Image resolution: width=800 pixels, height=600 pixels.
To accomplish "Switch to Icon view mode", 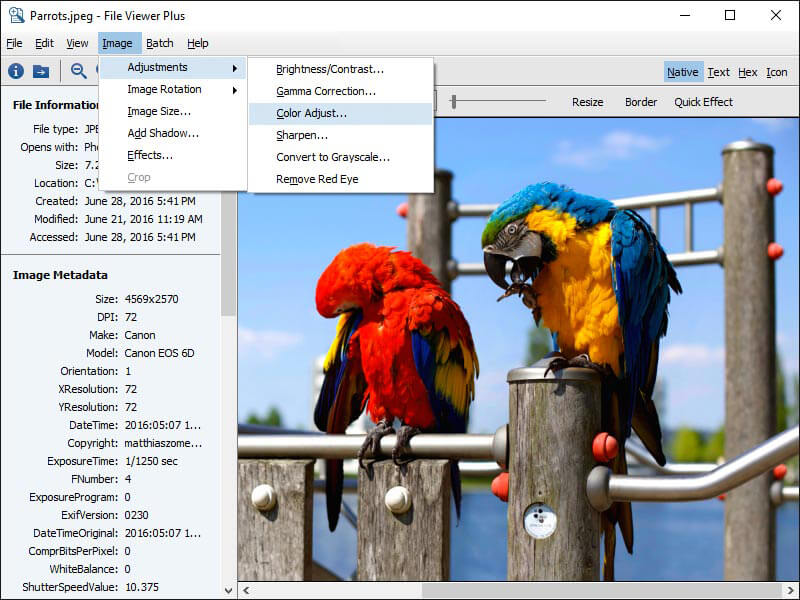I will (x=777, y=72).
